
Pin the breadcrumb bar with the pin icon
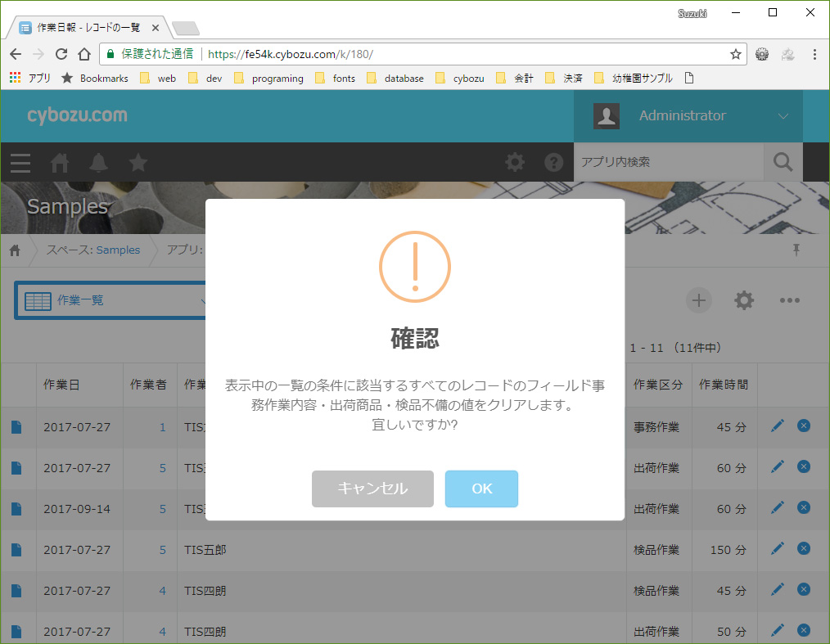tap(796, 250)
